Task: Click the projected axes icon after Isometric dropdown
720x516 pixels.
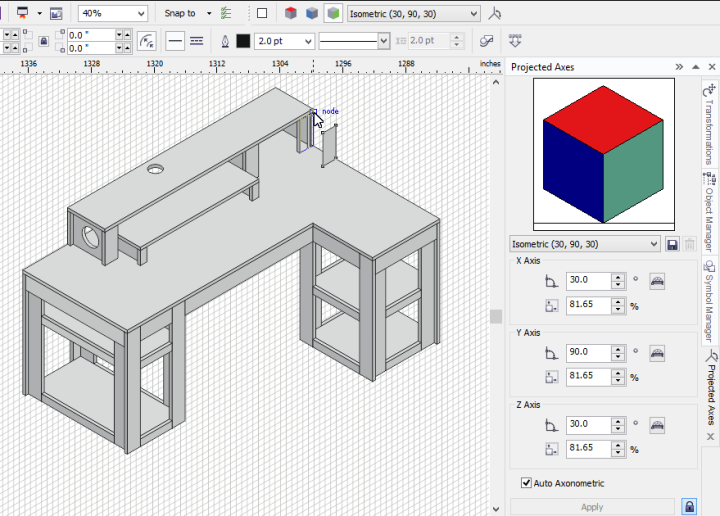Action: click(x=495, y=14)
